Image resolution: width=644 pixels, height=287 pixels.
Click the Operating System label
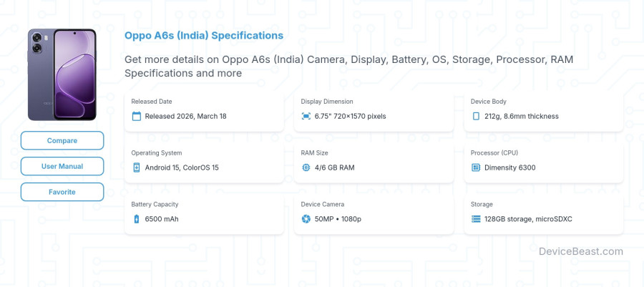[x=157, y=152]
